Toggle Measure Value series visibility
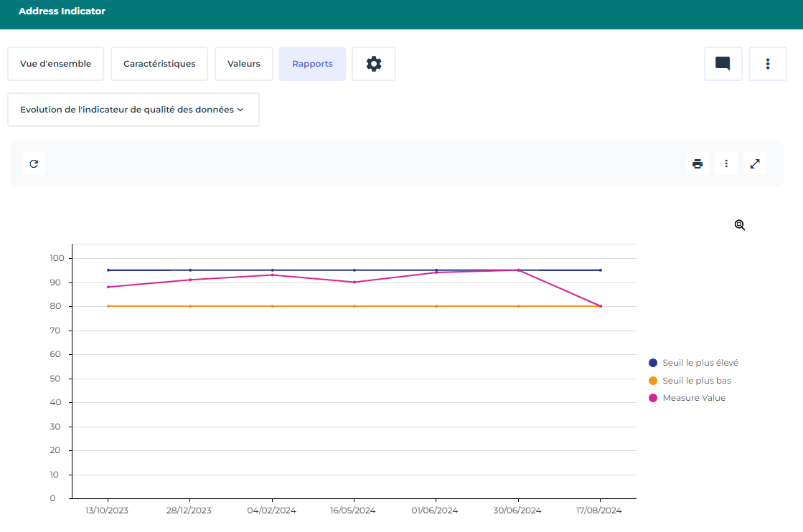The width and height of the screenshot is (803, 532). [x=693, y=398]
